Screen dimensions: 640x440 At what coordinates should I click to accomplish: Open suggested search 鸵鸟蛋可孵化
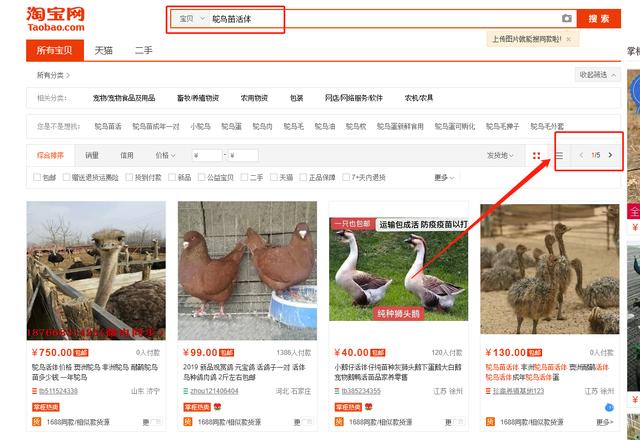pyautogui.click(x=455, y=127)
